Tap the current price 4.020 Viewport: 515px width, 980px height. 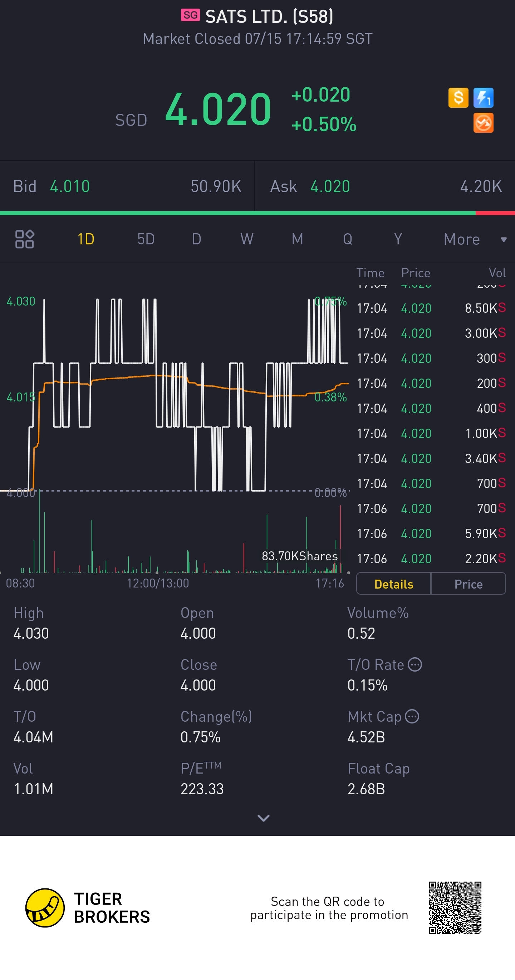218,109
